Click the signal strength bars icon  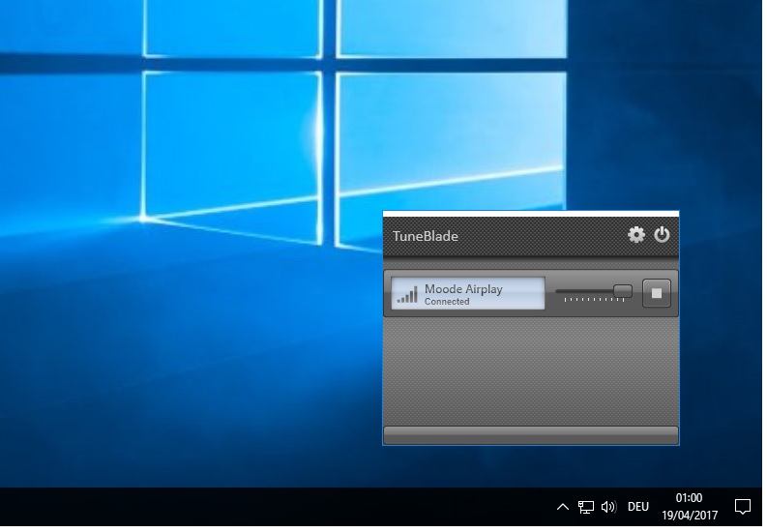(407, 294)
